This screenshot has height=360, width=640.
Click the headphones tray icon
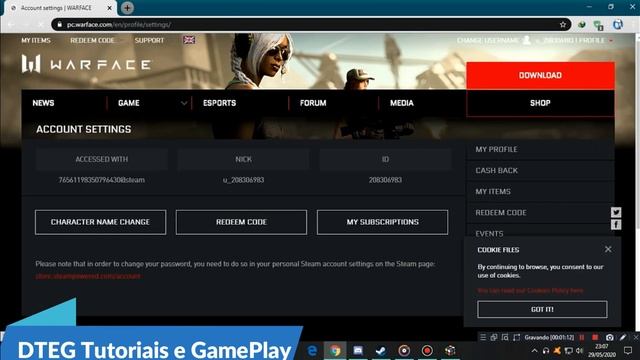[x=546, y=351]
